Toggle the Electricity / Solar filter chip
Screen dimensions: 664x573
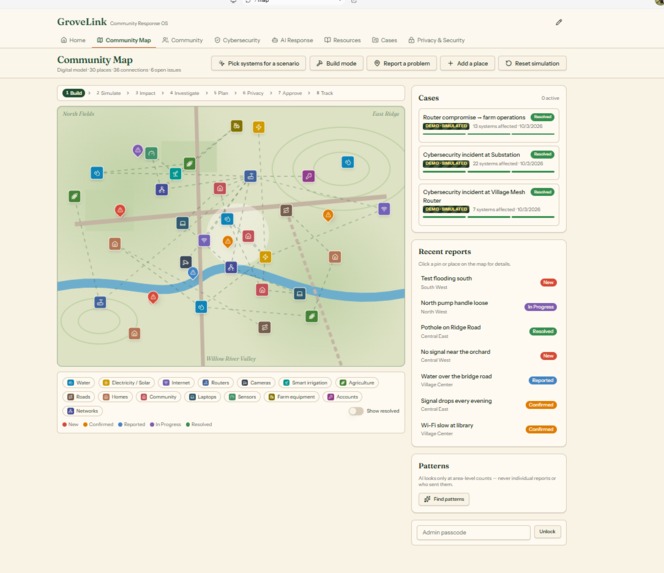(127, 383)
